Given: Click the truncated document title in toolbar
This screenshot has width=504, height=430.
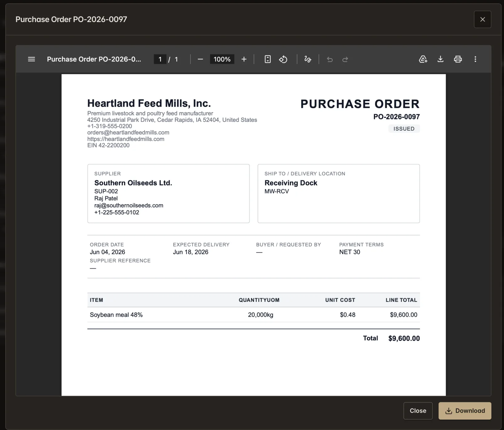Looking at the screenshot, I should (x=94, y=59).
